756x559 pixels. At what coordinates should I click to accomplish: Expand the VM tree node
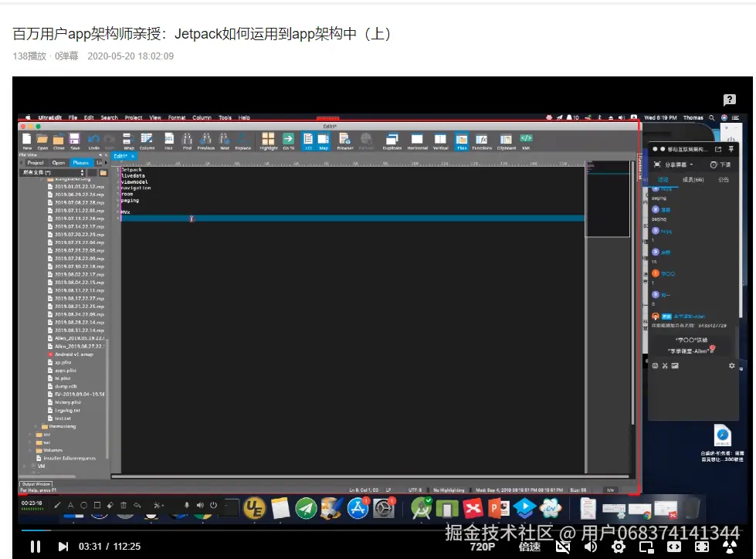[x=25, y=466]
